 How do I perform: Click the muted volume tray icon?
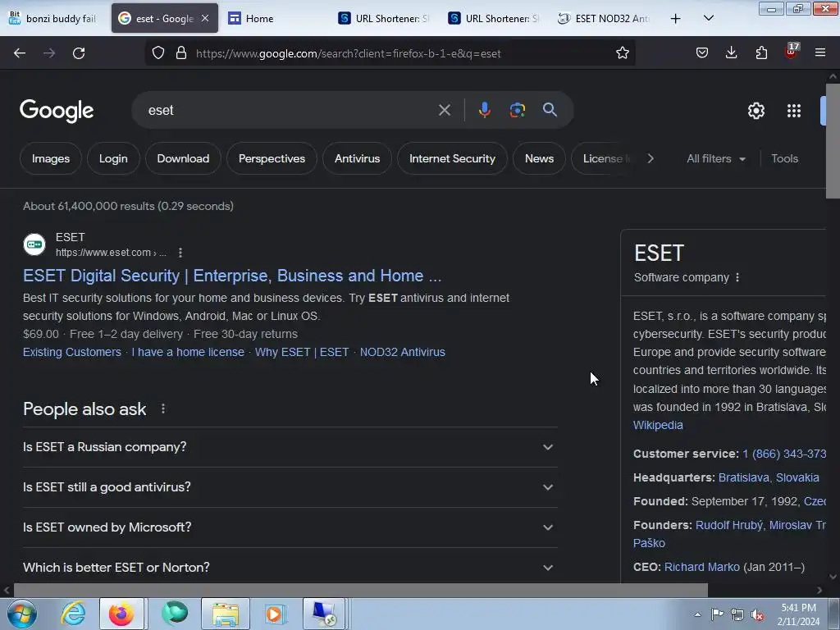point(757,614)
